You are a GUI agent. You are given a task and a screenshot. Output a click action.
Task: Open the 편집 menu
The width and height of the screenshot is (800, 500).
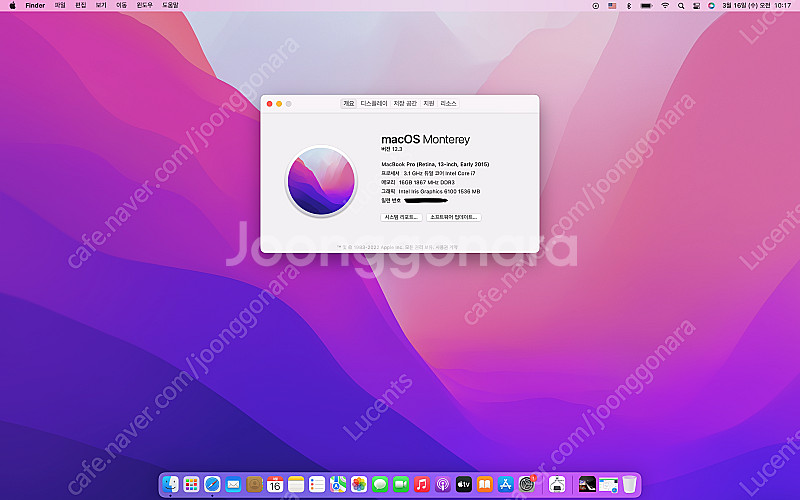point(81,5)
